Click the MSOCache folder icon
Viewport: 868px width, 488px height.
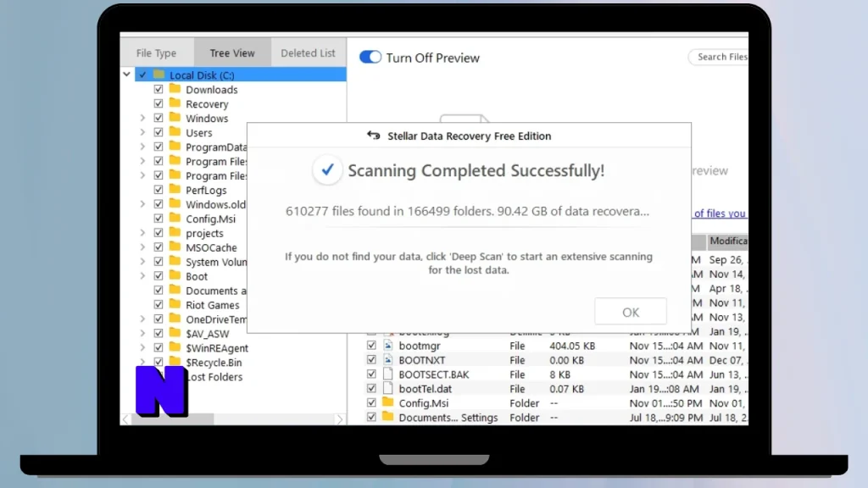[x=175, y=247]
